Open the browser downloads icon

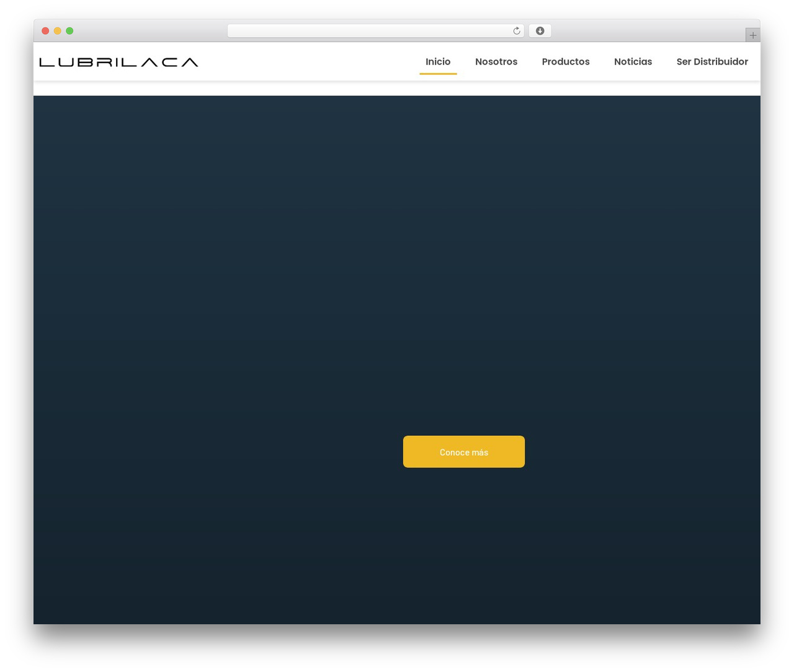pyautogui.click(x=540, y=31)
